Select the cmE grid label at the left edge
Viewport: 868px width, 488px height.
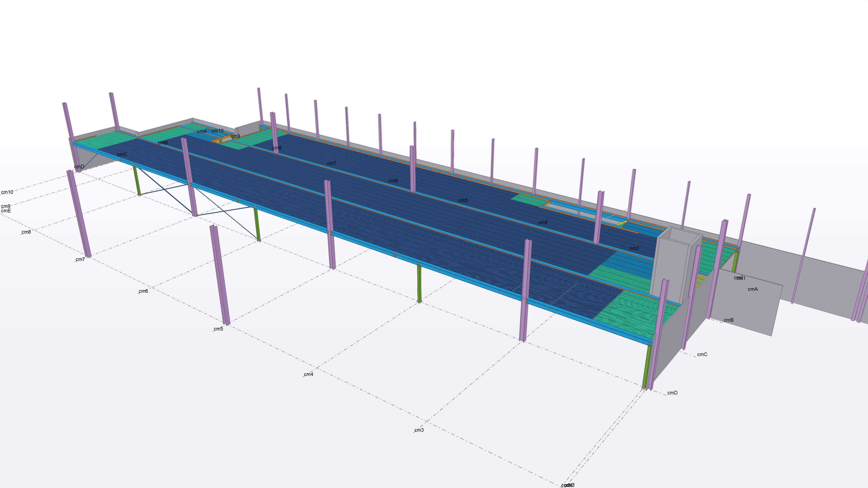(x=6, y=211)
